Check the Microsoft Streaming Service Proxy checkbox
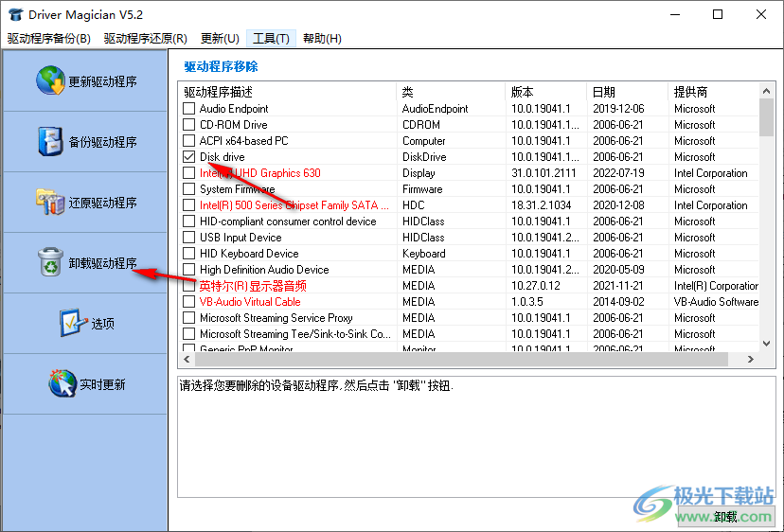Screen dimensions: 784x532 189,317
